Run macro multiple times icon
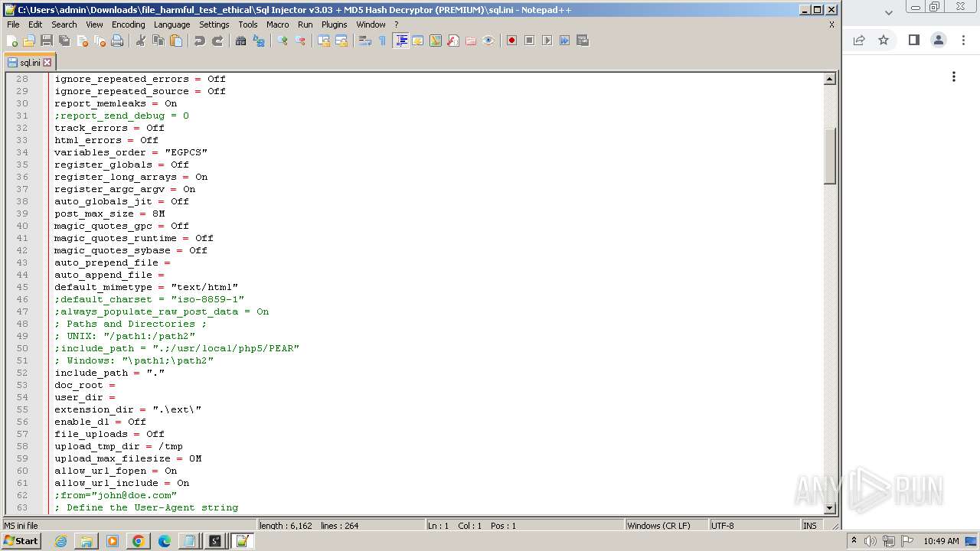This screenshot has width=980, height=551. coord(564,41)
